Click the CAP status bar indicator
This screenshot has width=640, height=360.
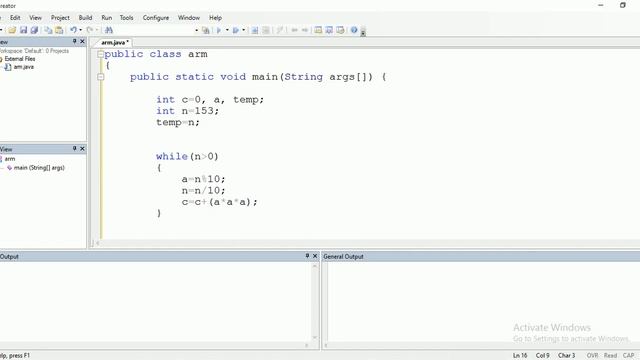[629, 356]
